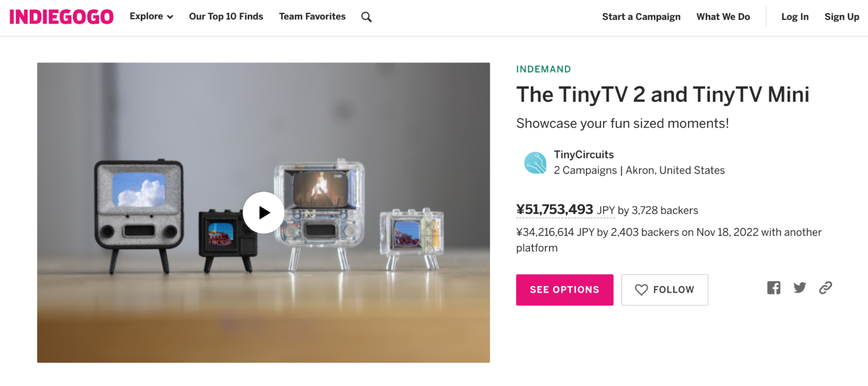Click the heart icon inside Follow

click(640, 289)
